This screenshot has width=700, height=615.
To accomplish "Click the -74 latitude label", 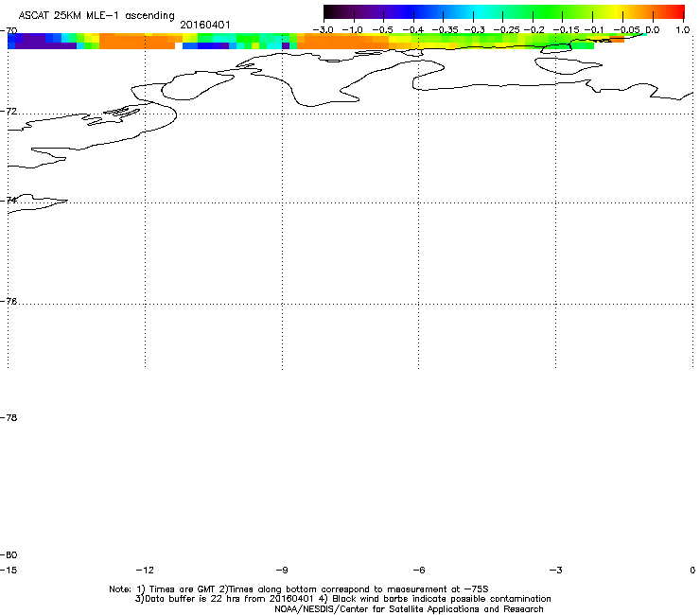I will pos(9,200).
